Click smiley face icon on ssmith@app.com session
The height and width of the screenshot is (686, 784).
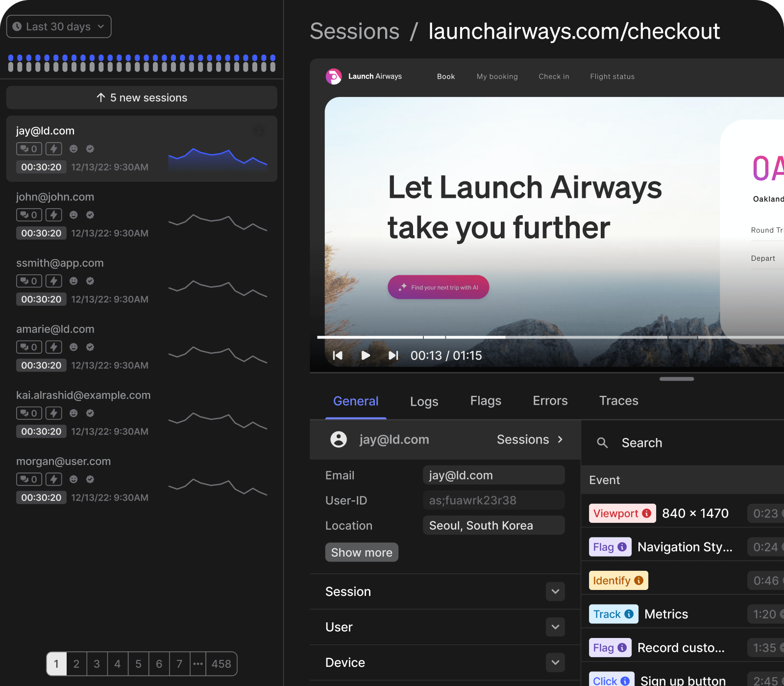coord(73,281)
